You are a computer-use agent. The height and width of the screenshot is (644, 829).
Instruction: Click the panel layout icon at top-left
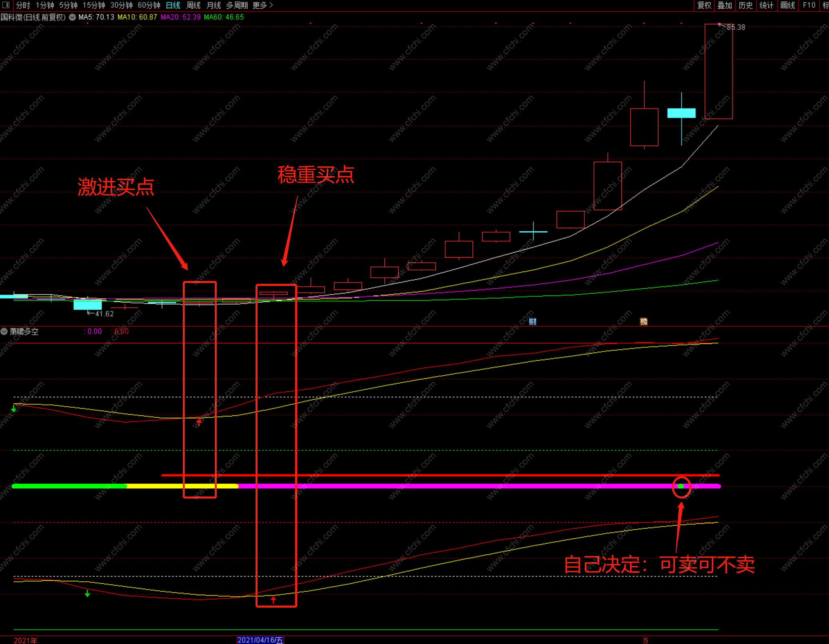pos(6,5)
